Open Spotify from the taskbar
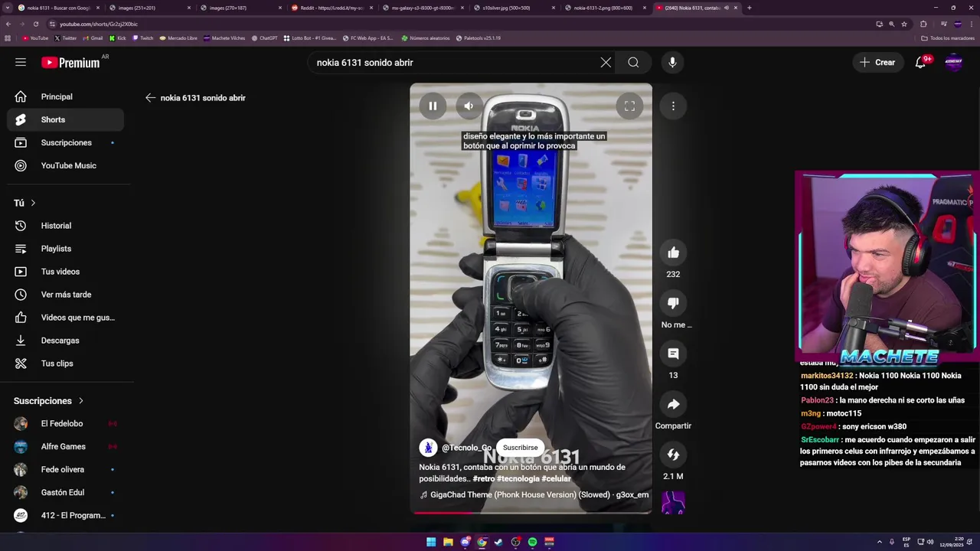980x551 pixels. (532, 542)
